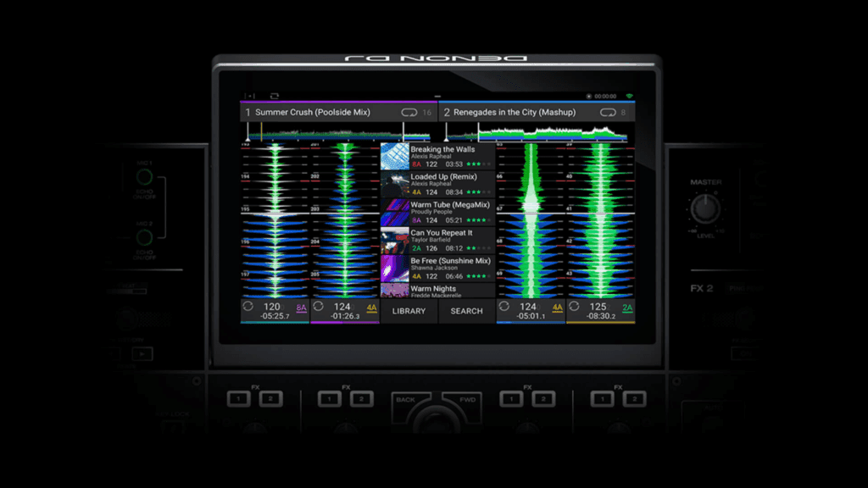Tap Loaded Up (Remix) album artwork
This screenshot has width=868, height=488.
coord(395,184)
